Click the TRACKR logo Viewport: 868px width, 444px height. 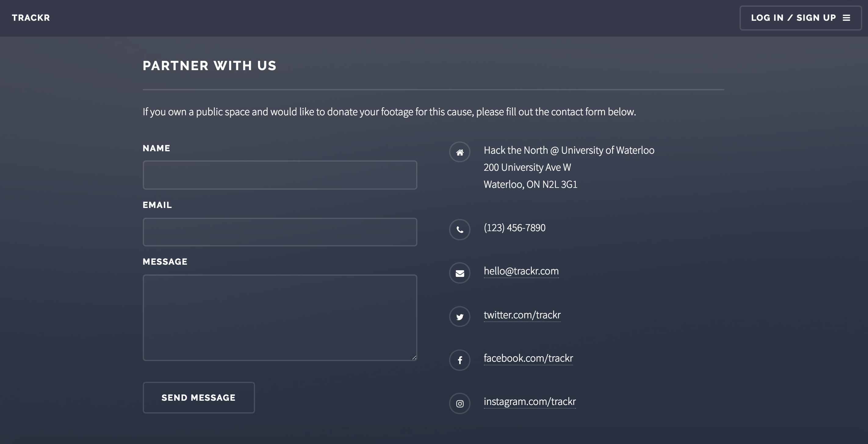[x=31, y=18]
